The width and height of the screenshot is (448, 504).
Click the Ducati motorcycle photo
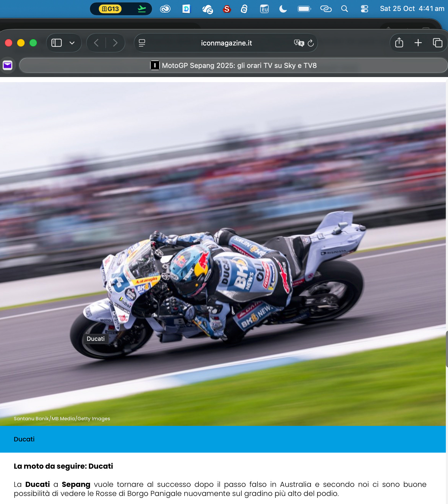pyautogui.click(x=223, y=254)
